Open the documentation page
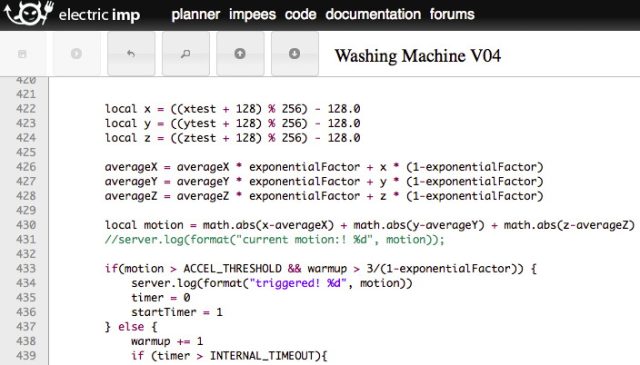Screen dimensions: 640x365 click(373, 14)
